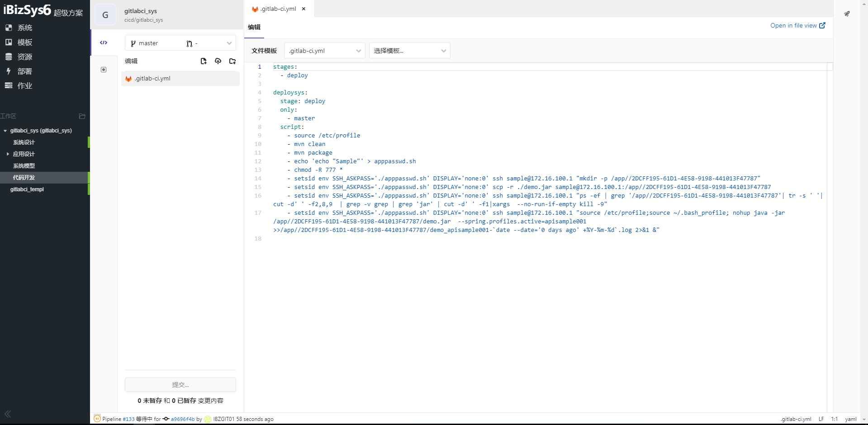Click the 系统 grid icon
868x425 pixels.
tap(9, 28)
